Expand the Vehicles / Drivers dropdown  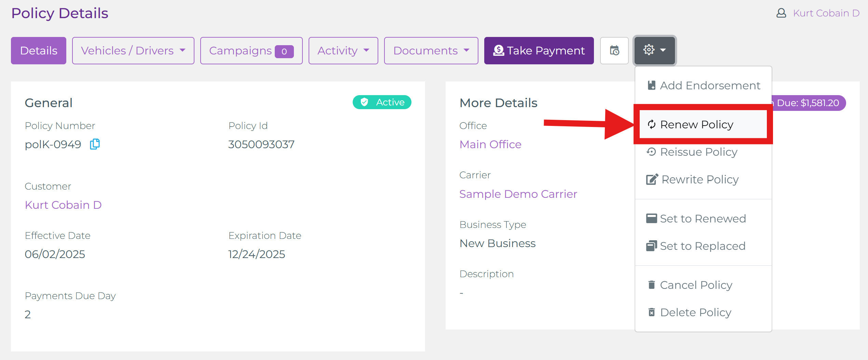133,51
